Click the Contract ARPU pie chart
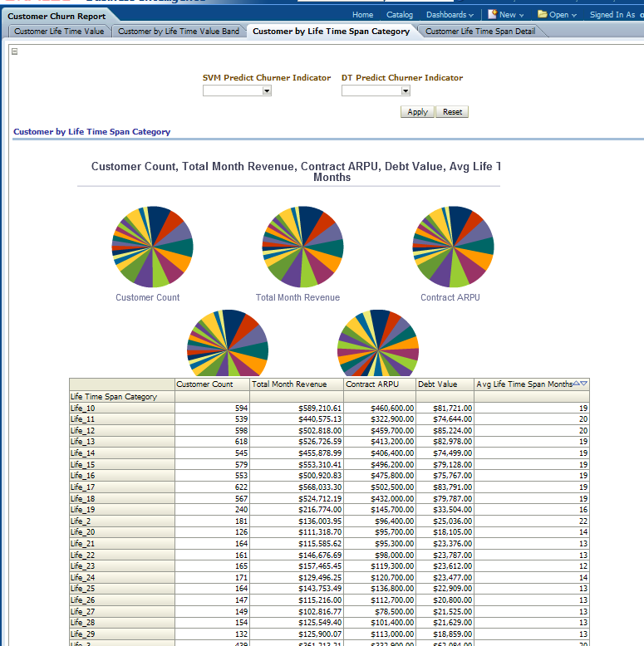Screen dimensions: 644x646 (x=453, y=247)
